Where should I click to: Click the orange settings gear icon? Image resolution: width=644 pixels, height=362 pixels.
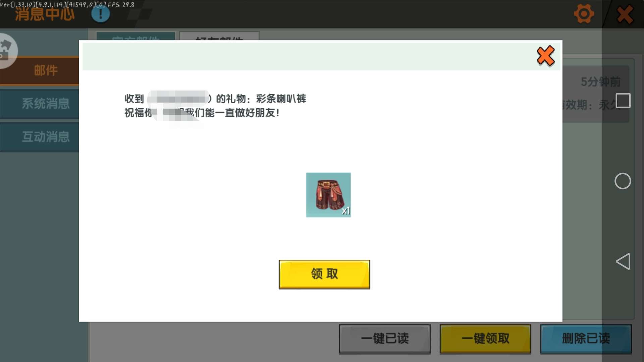click(x=584, y=14)
